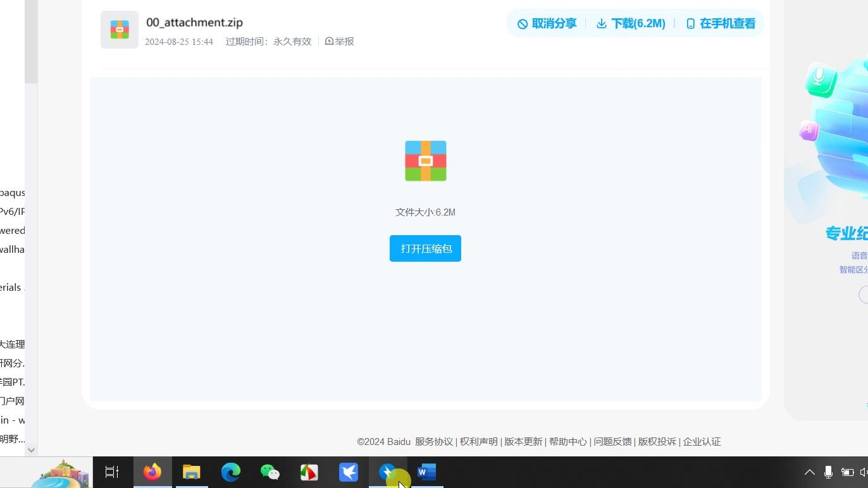Open the 问题反馈 footer link
Viewport: 868px width, 488px height.
coord(612,442)
